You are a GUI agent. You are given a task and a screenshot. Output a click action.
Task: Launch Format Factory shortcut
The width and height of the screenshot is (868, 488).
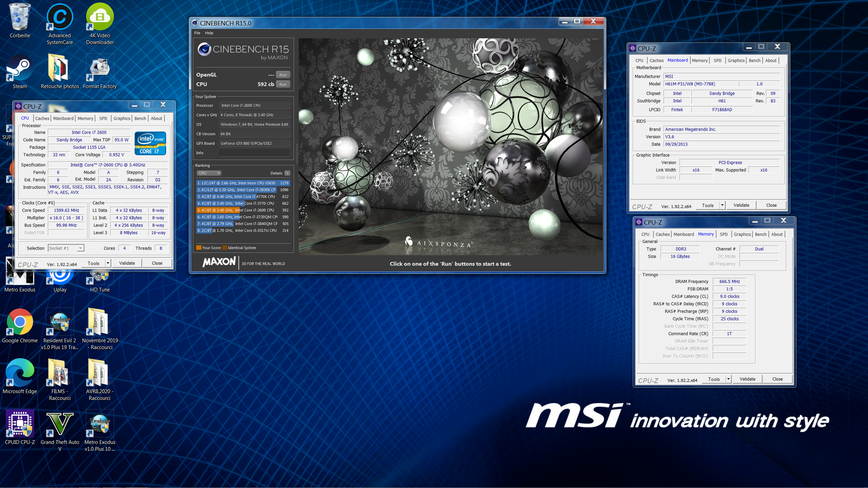pyautogui.click(x=100, y=71)
